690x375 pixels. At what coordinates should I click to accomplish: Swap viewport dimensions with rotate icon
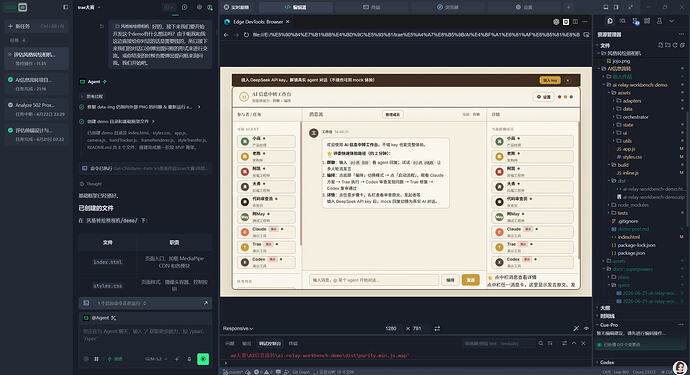(x=437, y=328)
